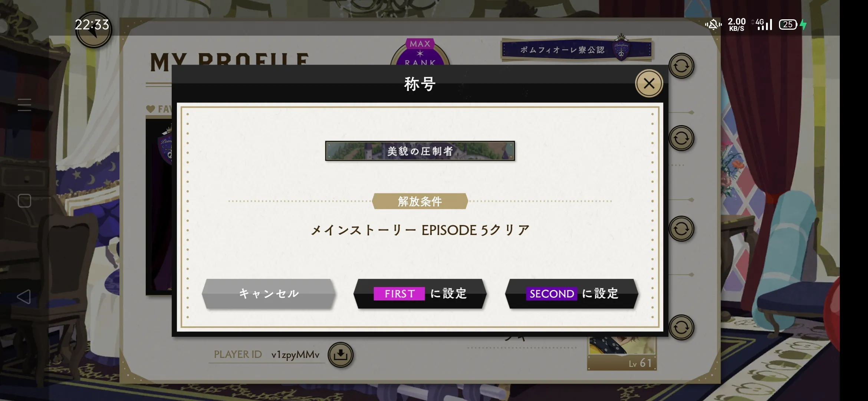Viewport: 868px width, 401px height.
Task: Click the topmost circular refresh arrows icon
Action: [x=681, y=66]
